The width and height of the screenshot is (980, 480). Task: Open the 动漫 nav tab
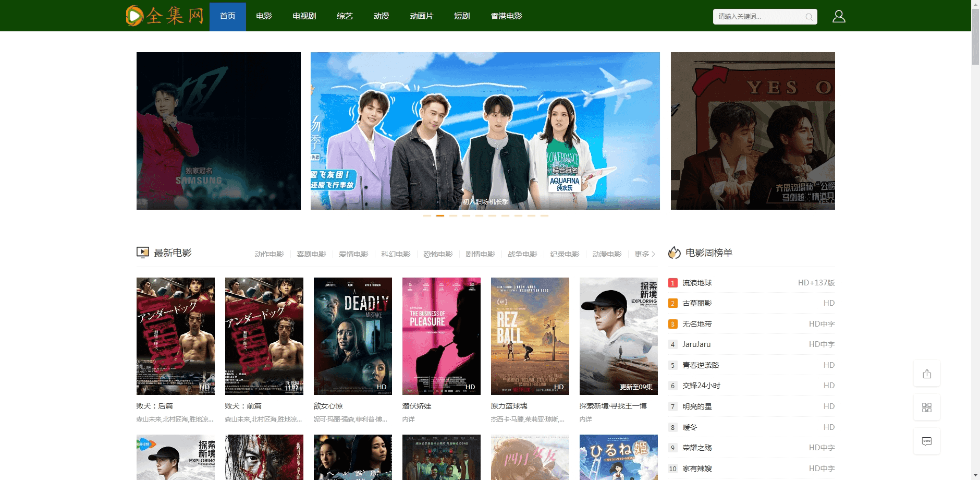point(382,17)
